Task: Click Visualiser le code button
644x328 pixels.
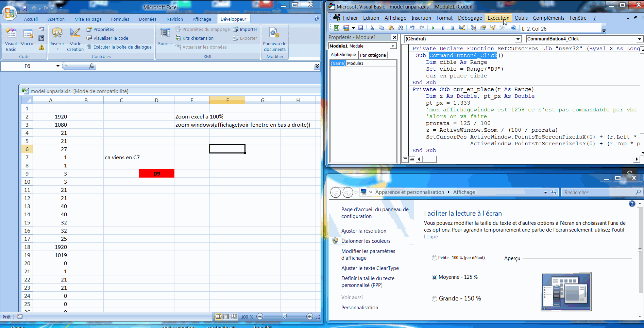Action: pyautogui.click(x=107, y=38)
